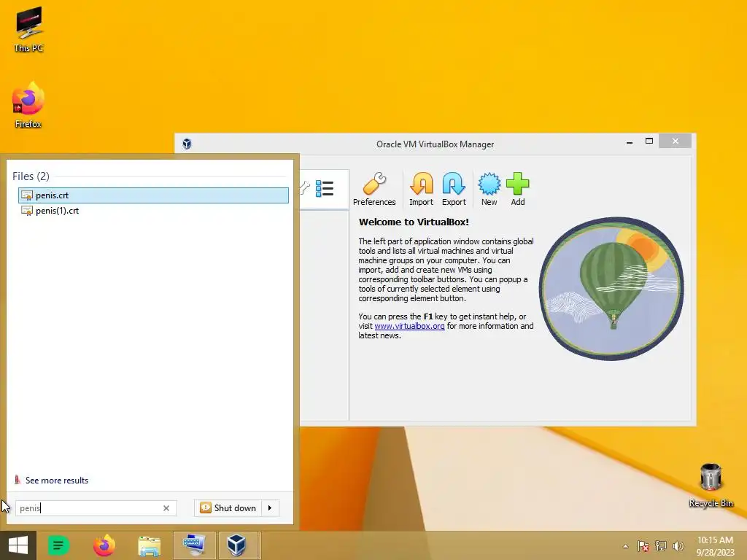The width and height of the screenshot is (747, 560).
Task: Click the VirtualBox title bar cube icon
Action: [187, 144]
